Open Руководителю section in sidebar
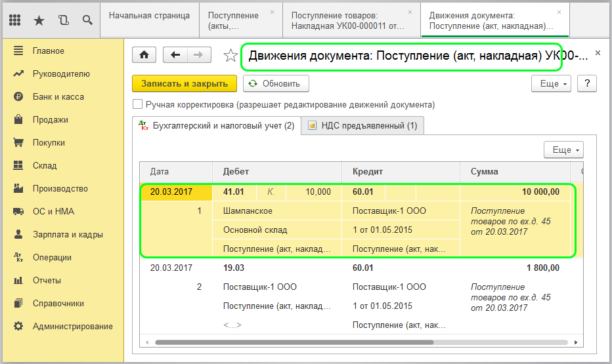The width and height of the screenshot is (612, 364). click(x=61, y=74)
